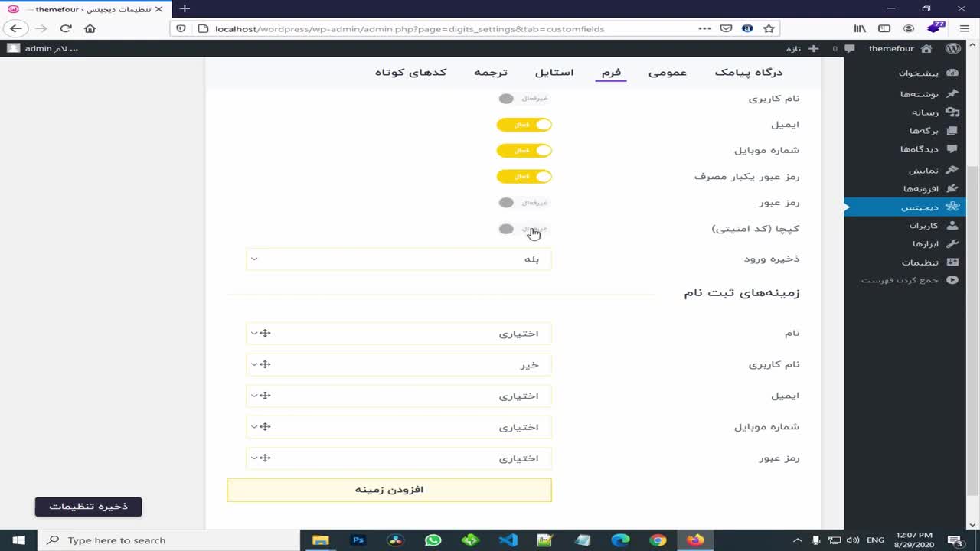The image size is (980, 551).
Task: Go to the Firefox home page
Action: click(x=90, y=28)
